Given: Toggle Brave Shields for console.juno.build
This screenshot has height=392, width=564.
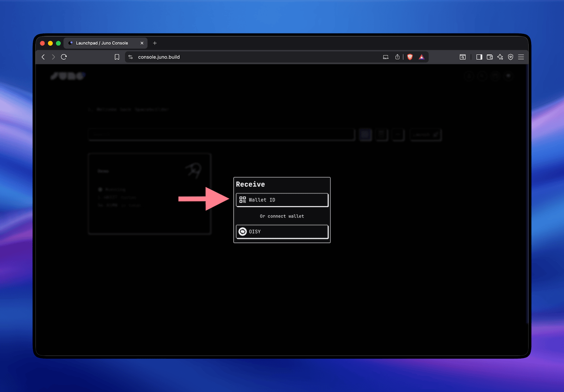Looking at the screenshot, I should [x=410, y=57].
